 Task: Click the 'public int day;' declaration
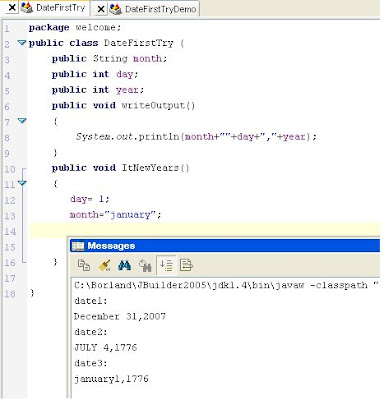click(x=95, y=74)
